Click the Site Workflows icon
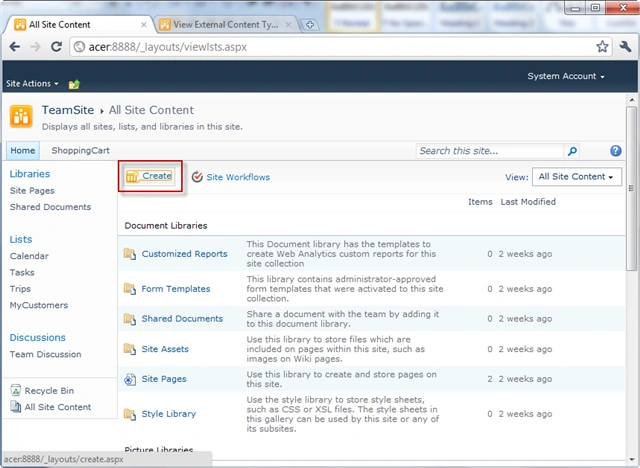The width and height of the screenshot is (640, 468). pyautogui.click(x=197, y=177)
